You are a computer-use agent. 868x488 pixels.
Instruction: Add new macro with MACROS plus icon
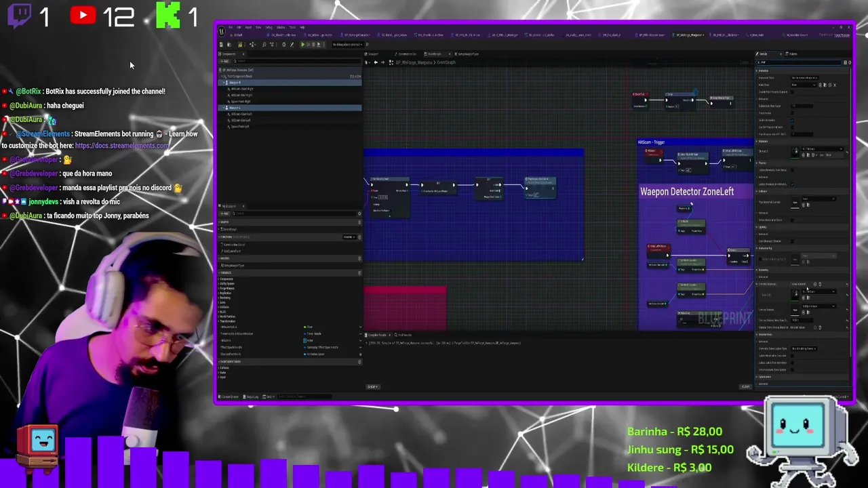point(359,258)
